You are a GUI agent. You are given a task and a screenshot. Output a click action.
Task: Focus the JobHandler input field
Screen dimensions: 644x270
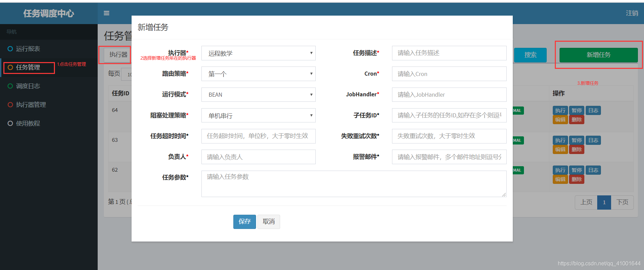click(449, 95)
